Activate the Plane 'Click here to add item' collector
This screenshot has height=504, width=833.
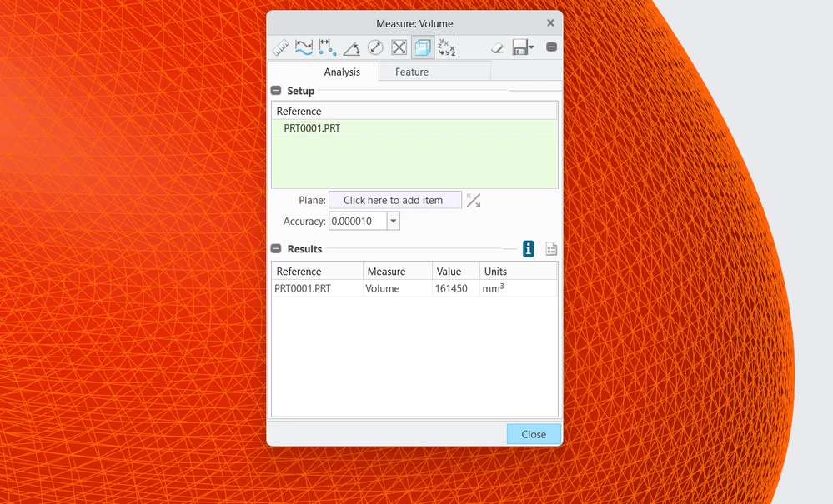[x=395, y=200]
